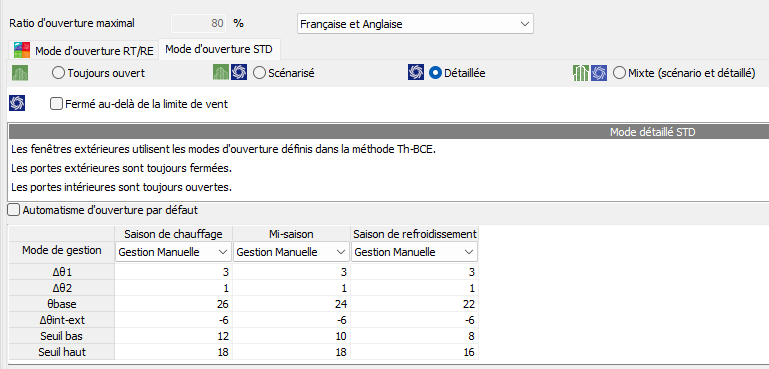Screen dimensions: 769x369
Task: Click θbase value 24 for Mi-saison
Action: pyautogui.click(x=291, y=304)
